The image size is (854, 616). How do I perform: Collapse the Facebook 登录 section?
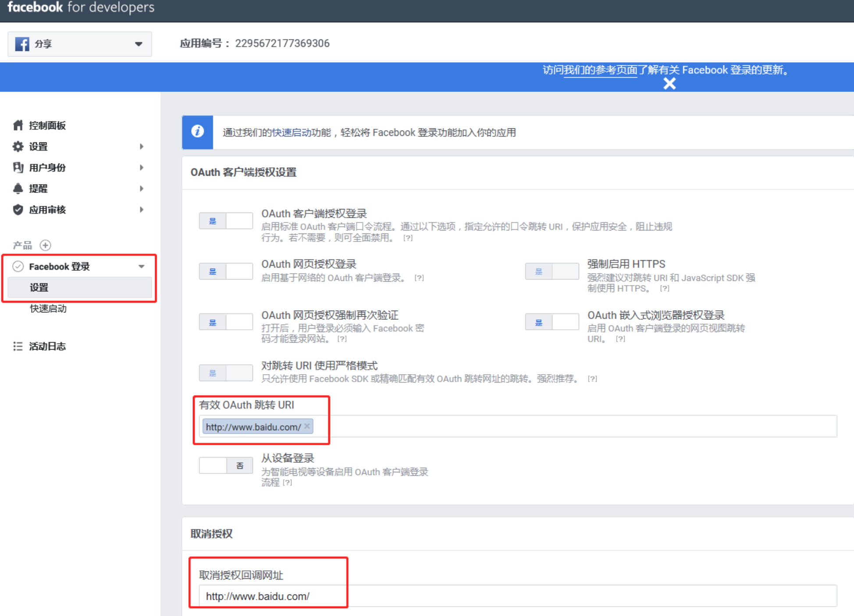pos(141,266)
